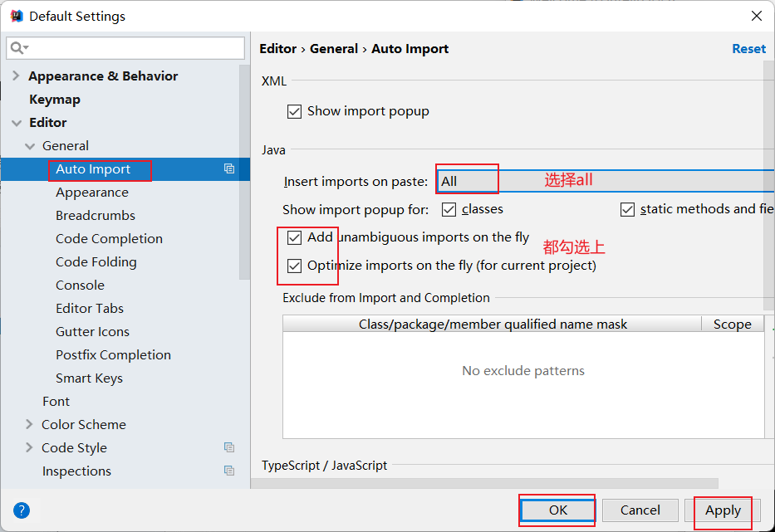Toggle static methods and fields checkbox
The height and width of the screenshot is (532, 775).
627,209
